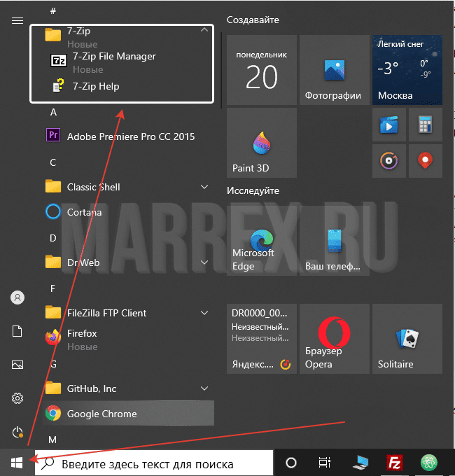This screenshot has height=476, width=455.
Task: Open the calendar tile showing понедельник 20
Action: 262,70
